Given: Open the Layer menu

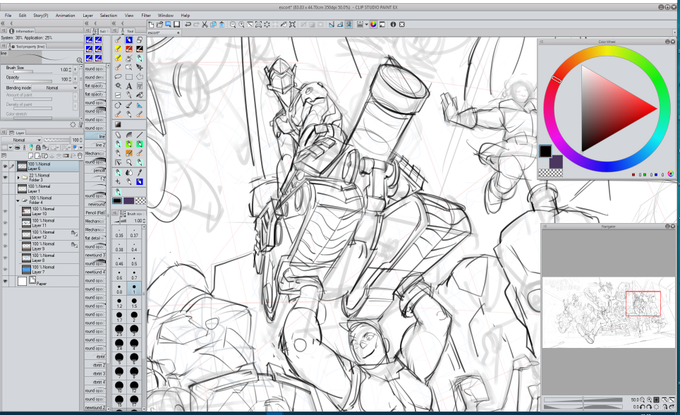Looking at the screenshot, I should 88,15.
